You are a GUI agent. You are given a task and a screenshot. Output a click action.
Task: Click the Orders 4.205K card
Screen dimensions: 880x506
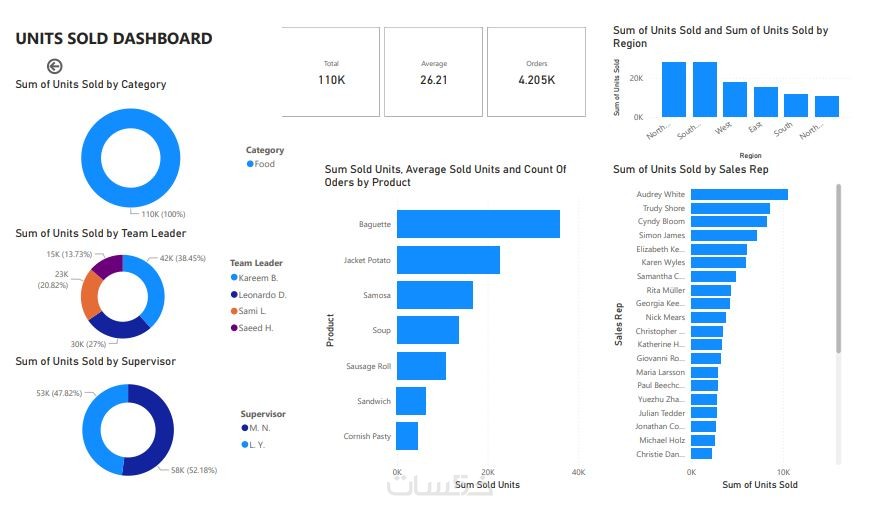(536, 72)
